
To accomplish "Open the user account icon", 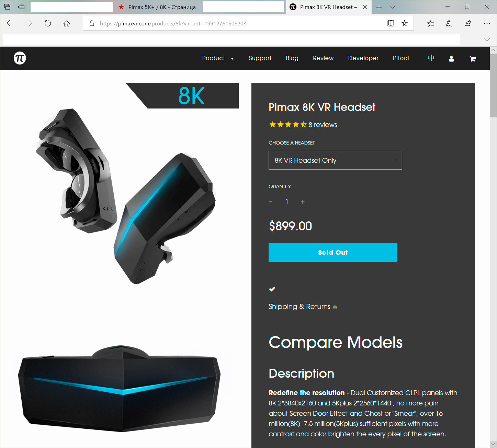I will tap(451, 59).
